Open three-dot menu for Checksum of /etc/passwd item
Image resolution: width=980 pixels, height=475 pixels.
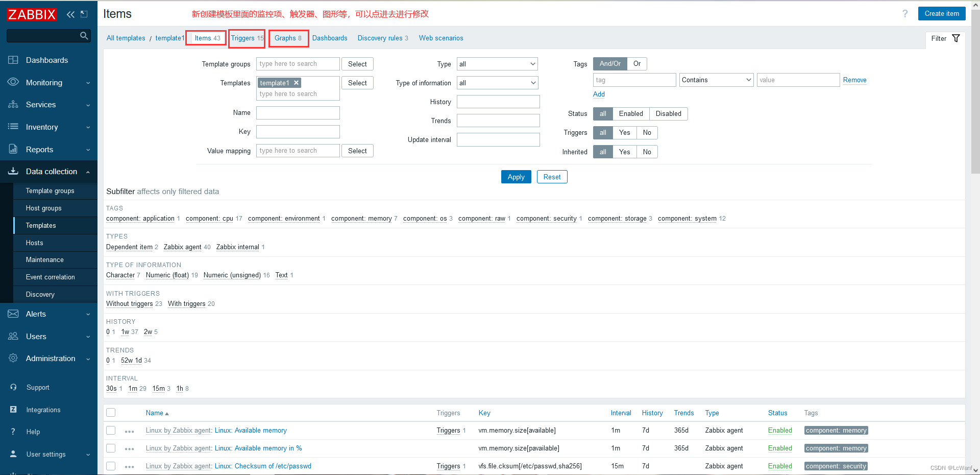pos(130,467)
